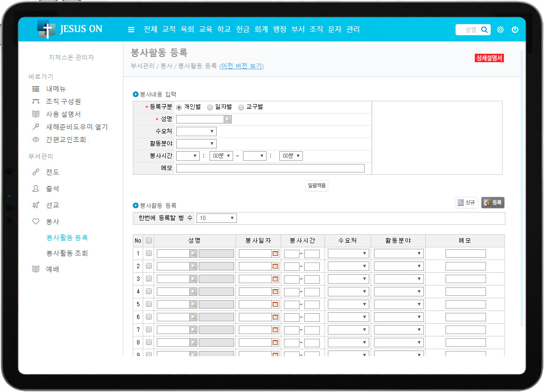Click the power logout icon
Viewport: 544px width, 392px height.
(515, 30)
